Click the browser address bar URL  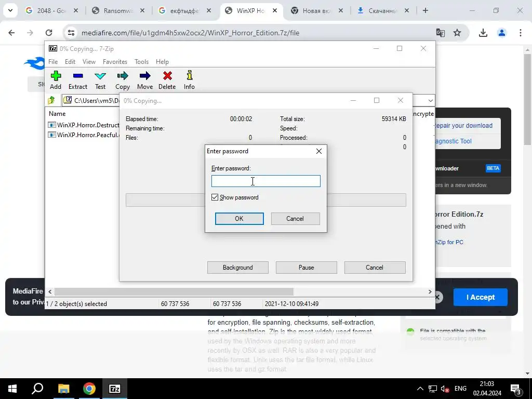coord(190,33)
